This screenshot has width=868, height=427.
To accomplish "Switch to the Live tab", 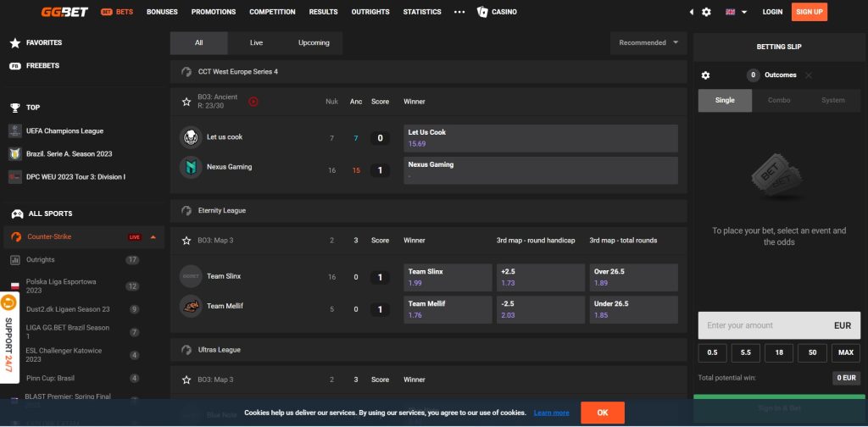I will click(x=256, y=42).
